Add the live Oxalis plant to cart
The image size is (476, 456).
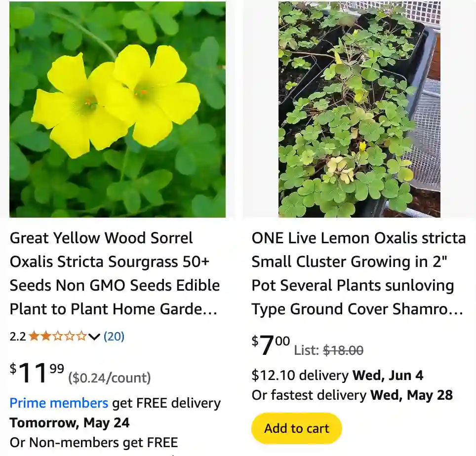[x=296, y=428]
